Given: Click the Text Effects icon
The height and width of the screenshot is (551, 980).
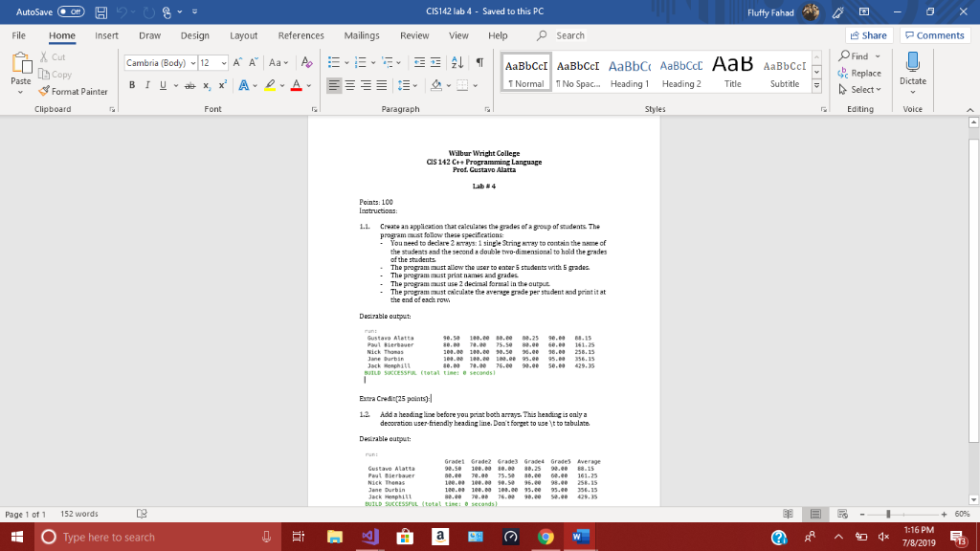Looking at the screenshot, I should [244, 85].
